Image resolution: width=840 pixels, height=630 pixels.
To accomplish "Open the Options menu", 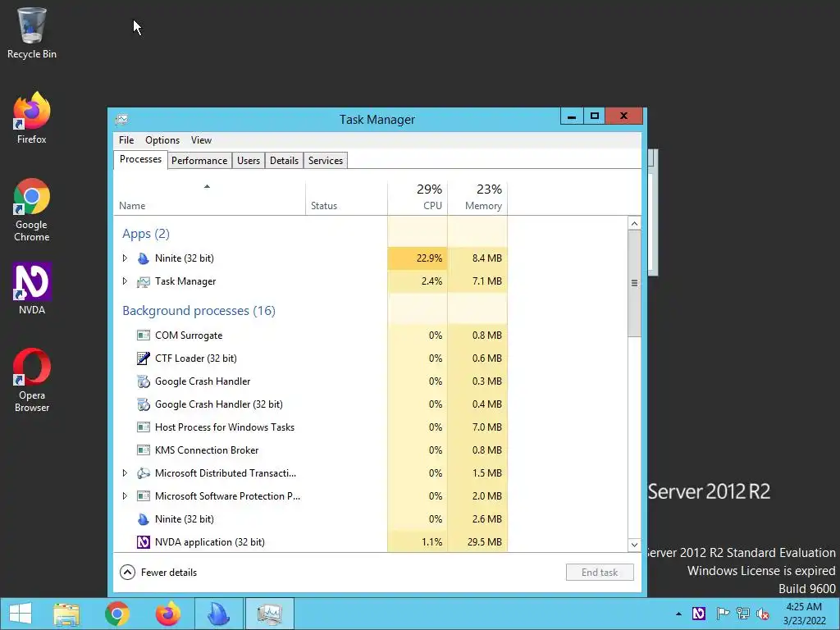I will tap(162, 139).
